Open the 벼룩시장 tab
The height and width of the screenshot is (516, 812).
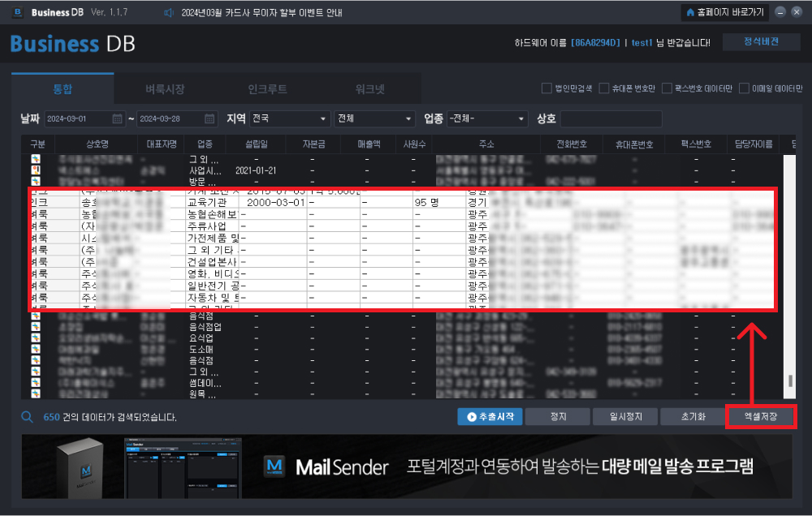pyautogui.click(x=165, y=89)
